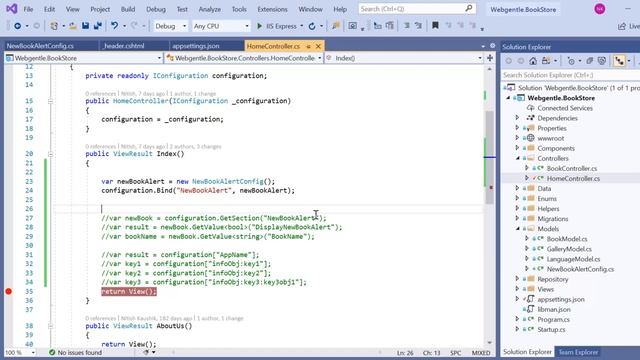Screen dimensions: 640x360
Task: Click the Find in Files toolbar icon
Action: [336, 26]
